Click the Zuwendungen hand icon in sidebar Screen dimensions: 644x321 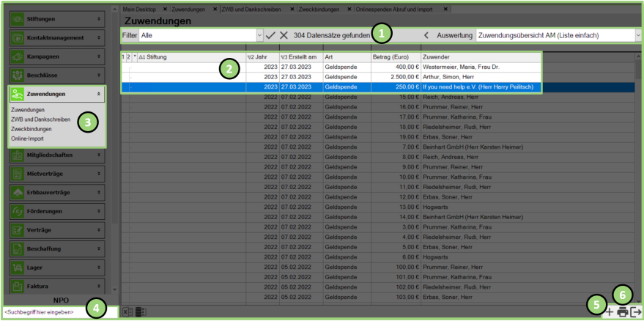coord(18,94)
